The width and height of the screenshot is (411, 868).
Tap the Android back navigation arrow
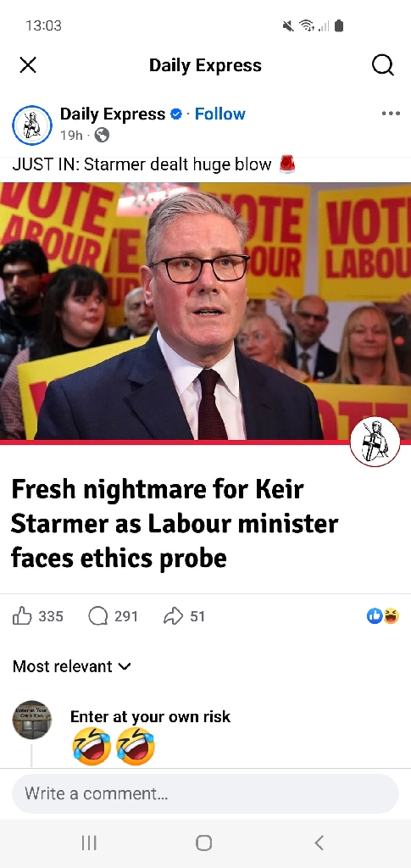[x=319, y=843]
